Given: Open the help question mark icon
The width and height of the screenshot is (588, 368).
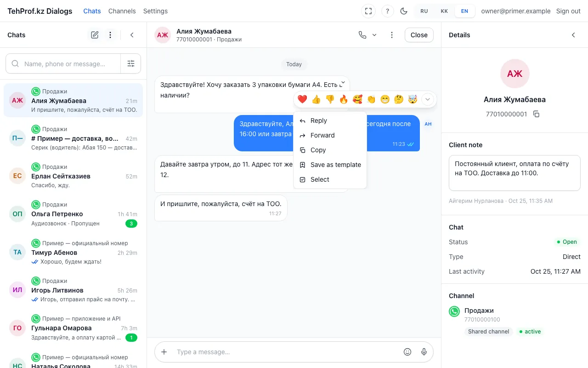Looking at the screenshot, I should tap(388, 11).
